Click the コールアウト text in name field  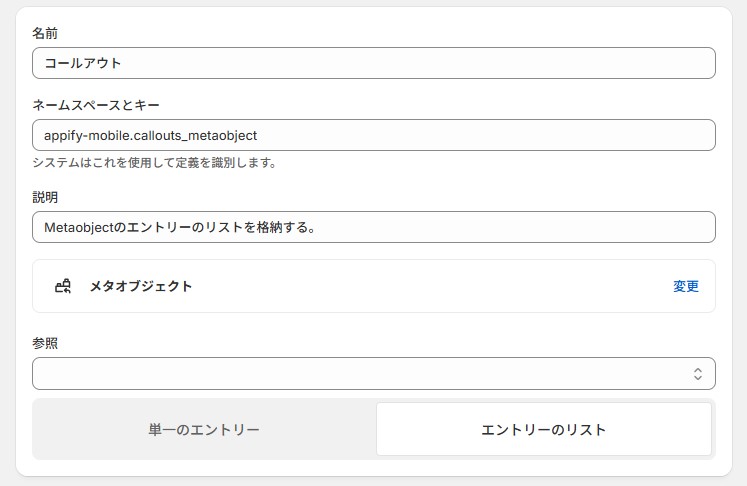point(82,63)
